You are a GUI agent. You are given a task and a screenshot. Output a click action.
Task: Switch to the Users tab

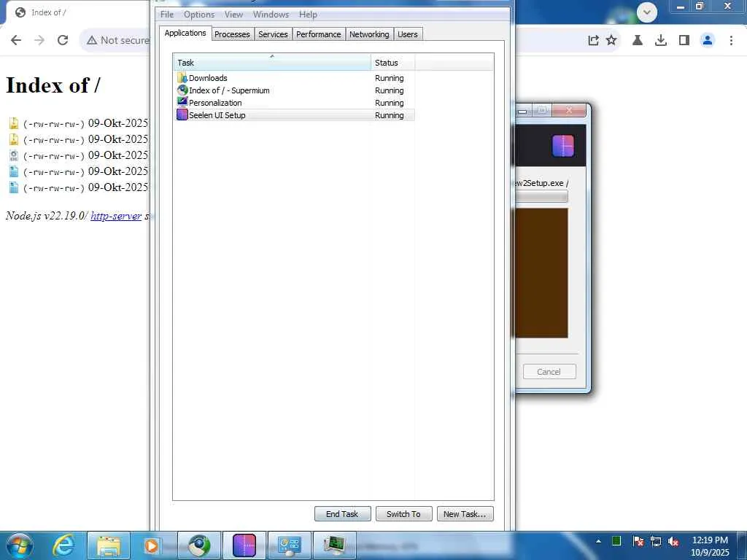(408, 34)
